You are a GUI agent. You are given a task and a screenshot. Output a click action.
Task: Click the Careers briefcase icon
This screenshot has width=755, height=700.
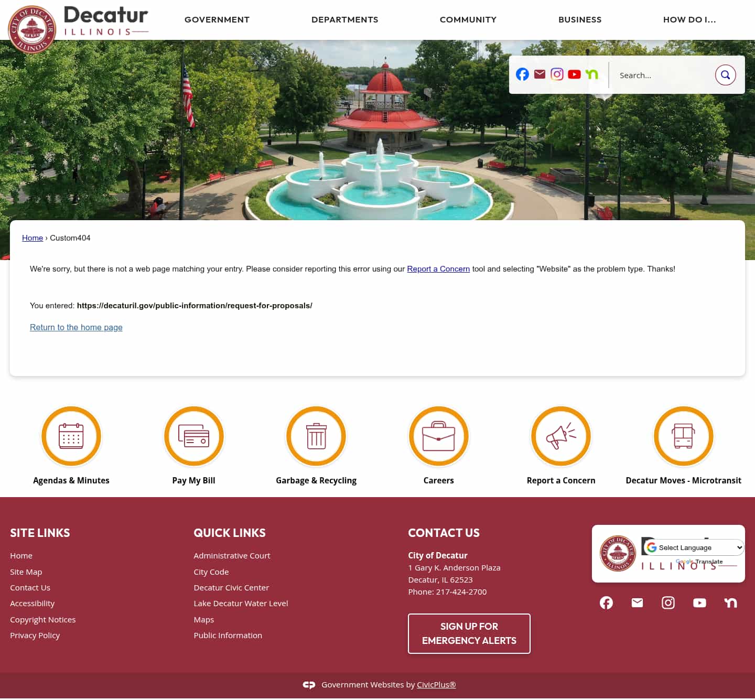[x=438, y=436]
